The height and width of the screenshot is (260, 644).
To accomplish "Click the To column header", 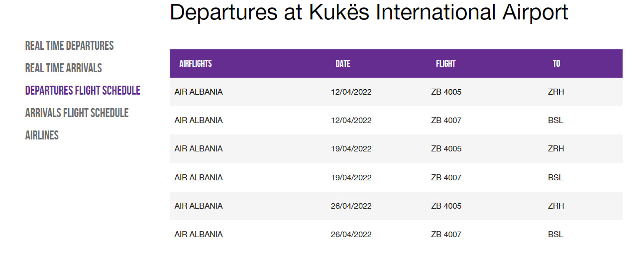I will click(556, 64).
